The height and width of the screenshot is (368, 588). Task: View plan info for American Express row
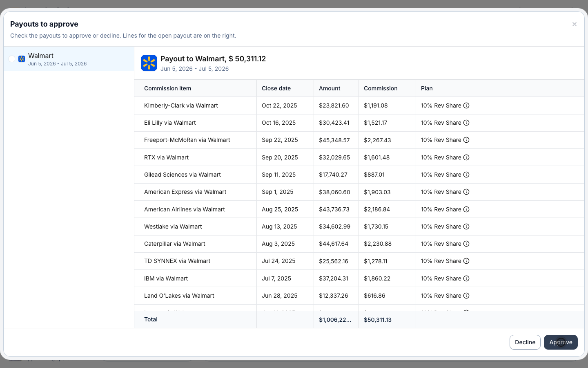(466, 192)
